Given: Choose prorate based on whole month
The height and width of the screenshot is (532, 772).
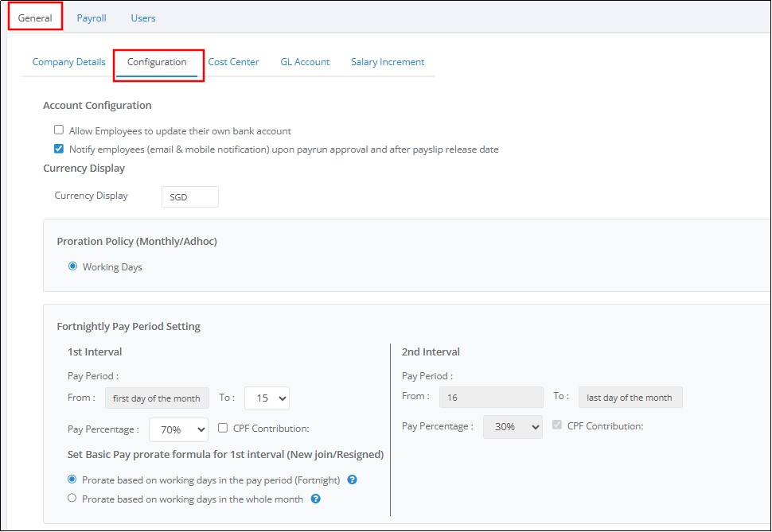Looking at the screenshot, I should pos(72,498).
